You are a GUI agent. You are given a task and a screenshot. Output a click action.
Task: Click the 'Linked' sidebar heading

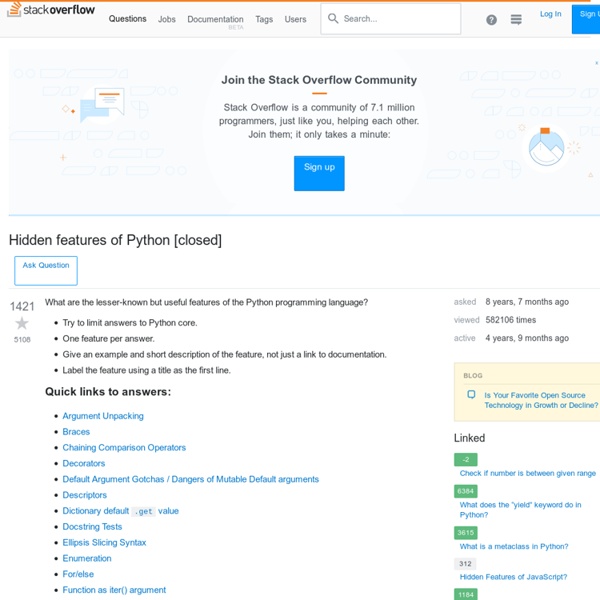pyautogui.click(x=469, y=438)
